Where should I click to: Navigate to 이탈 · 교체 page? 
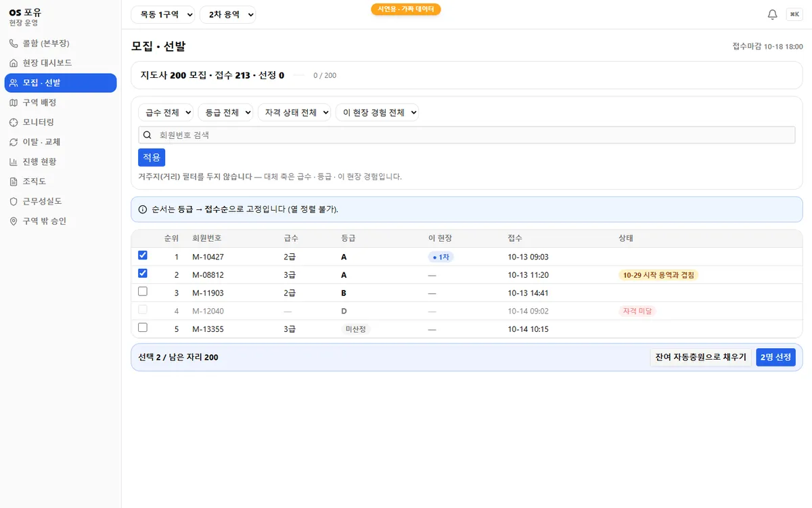pyautogui.click(x=60, y=142)
